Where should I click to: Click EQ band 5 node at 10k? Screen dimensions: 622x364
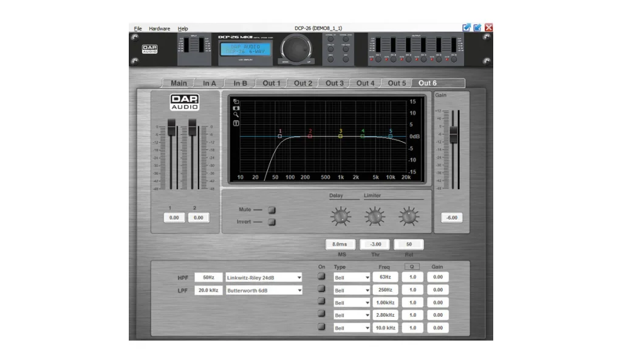pyautogui.click(x=391, y=136)
